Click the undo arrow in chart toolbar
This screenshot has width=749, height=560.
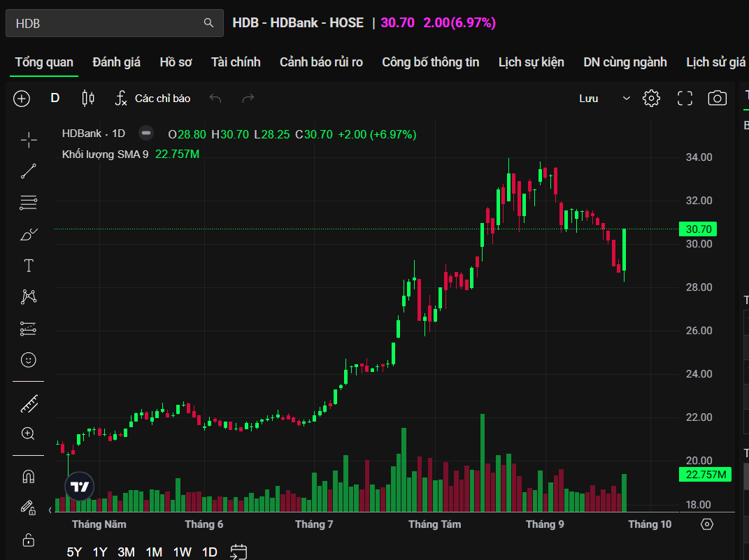(215, 99)
